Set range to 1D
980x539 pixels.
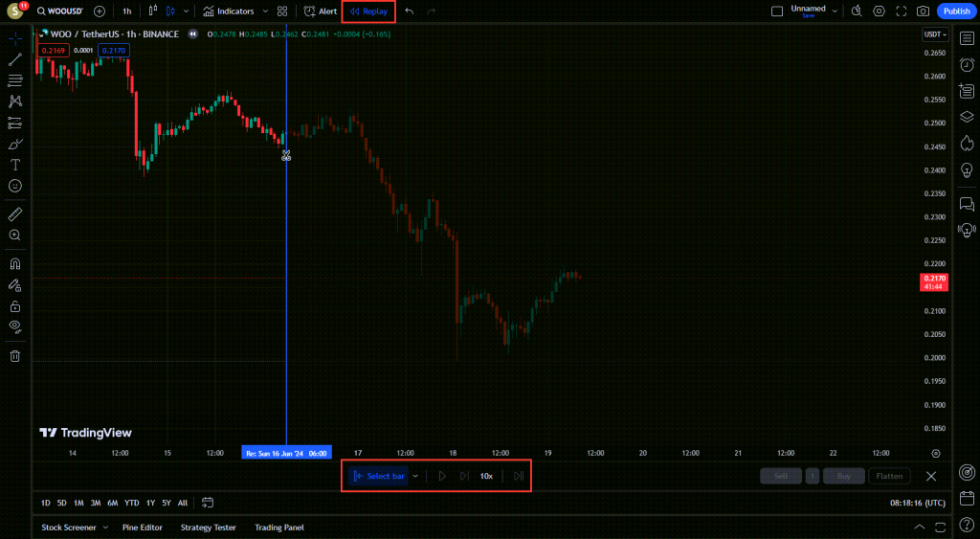click(46, 503)
